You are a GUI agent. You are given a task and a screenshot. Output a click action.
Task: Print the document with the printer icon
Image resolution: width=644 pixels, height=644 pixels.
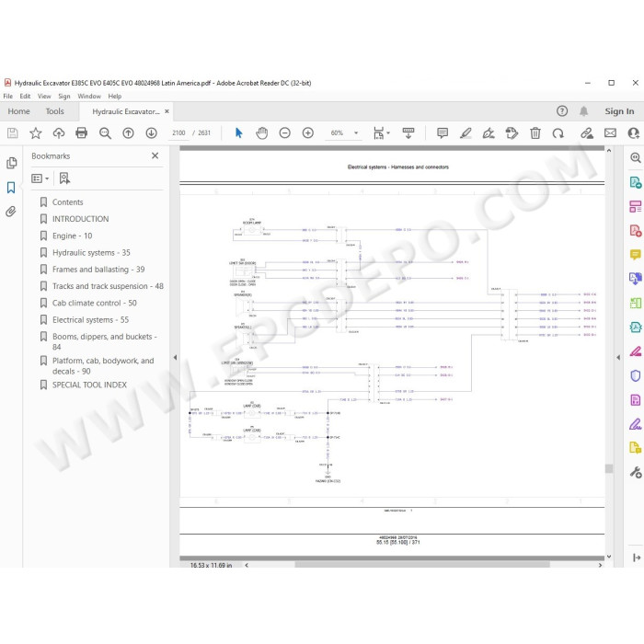[81, 133]
